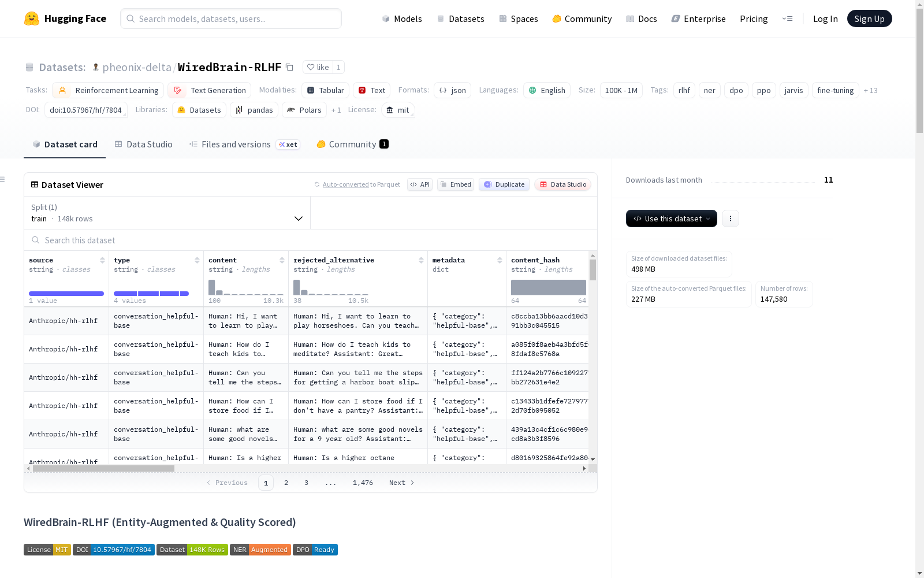
Task: Click the left sidebar toggle icon
Action: pos(2,179)
